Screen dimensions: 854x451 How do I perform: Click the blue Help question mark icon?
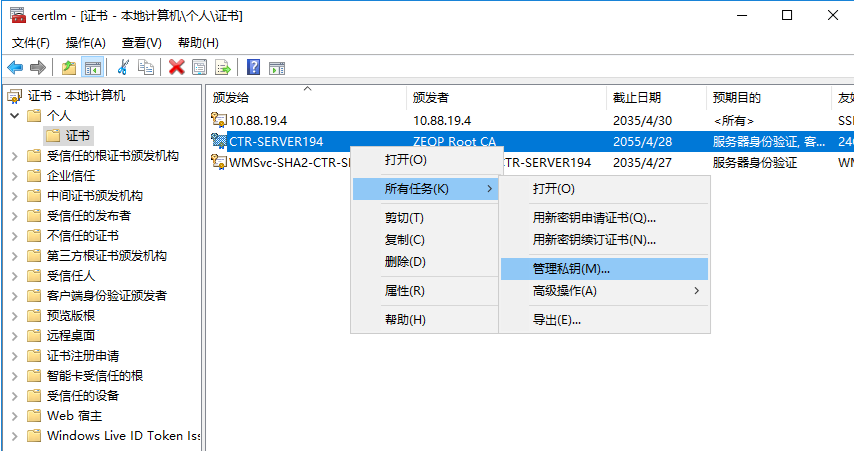[x=253, y=67]
